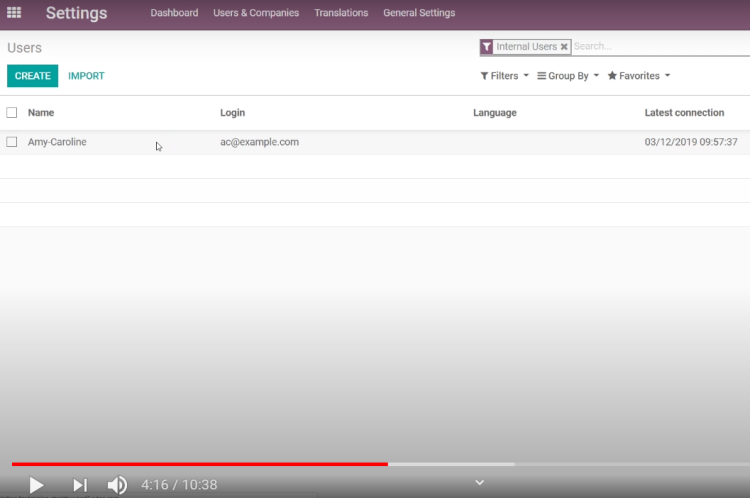This screenshot has height=498, width=750.
Task: Sort by the Name column header
Action: [41, 112]
